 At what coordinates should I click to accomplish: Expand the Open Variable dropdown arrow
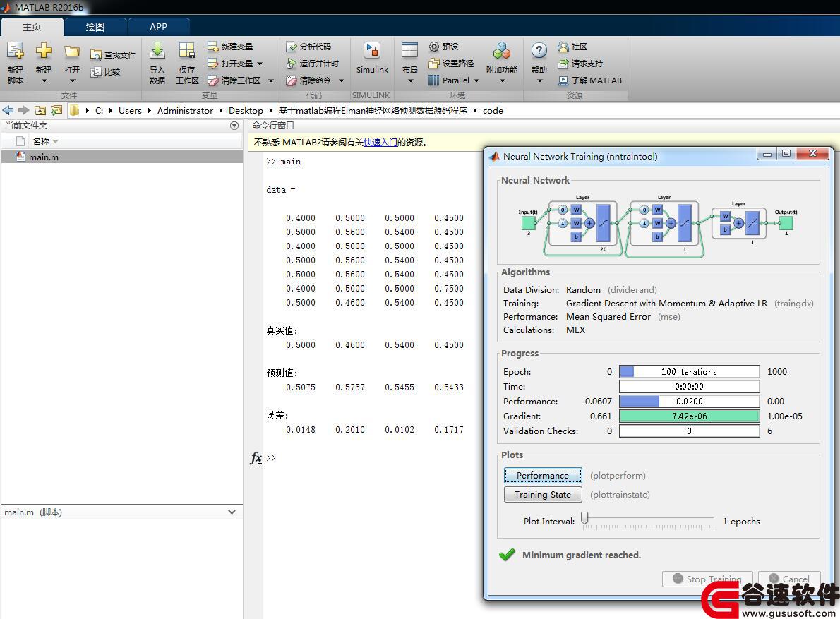(260, 64)
